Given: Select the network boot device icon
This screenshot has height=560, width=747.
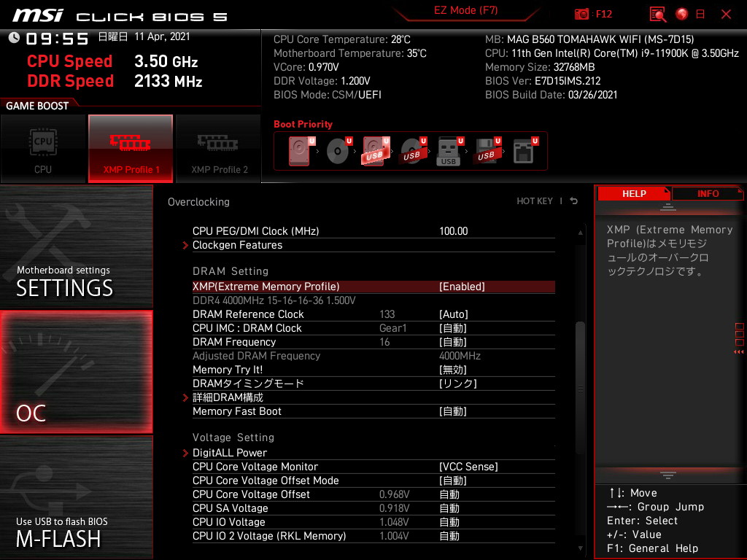Looking at the screenshot, I should pyautogui.click(x=524, y=152).
